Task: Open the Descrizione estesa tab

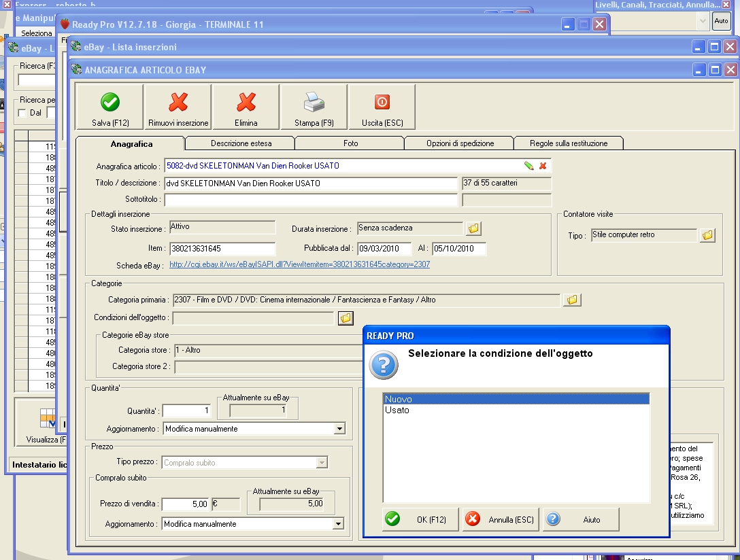Action: click(241, 143)
